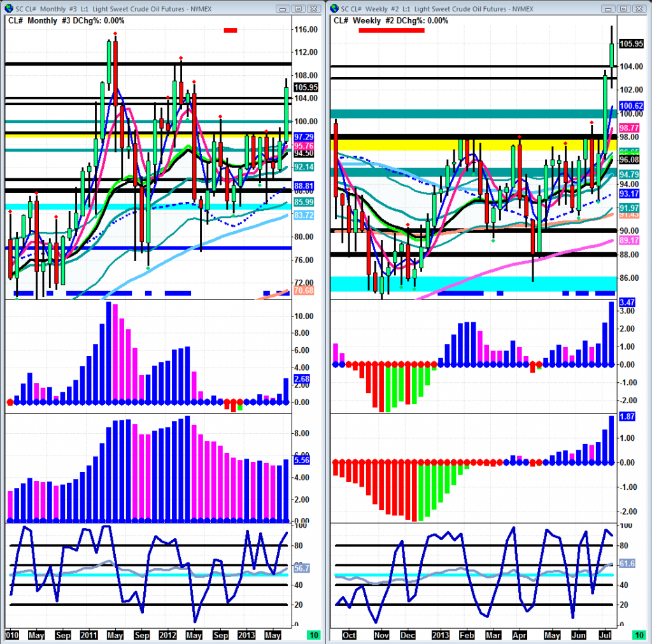The height and width of the screenshot is (644, 652).
Task: Click the 2013 date label on Weekly axis
Action: [441, 635]
